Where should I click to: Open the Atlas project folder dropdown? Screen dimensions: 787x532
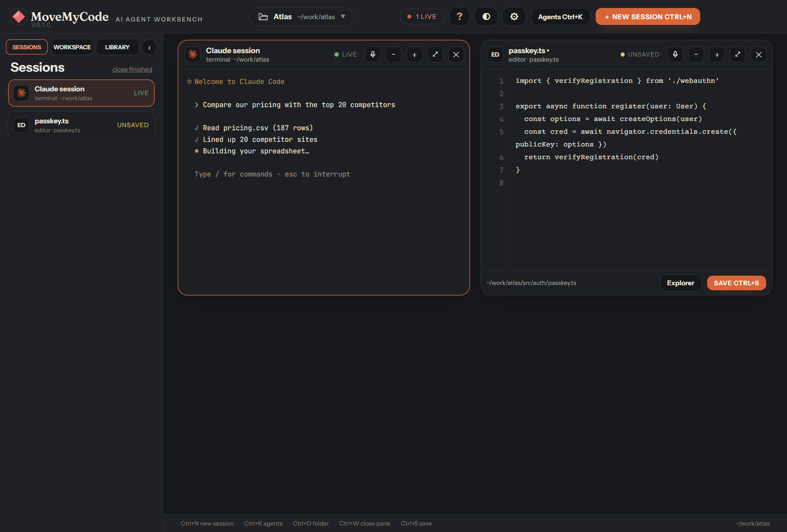click(x=302, y=17)
